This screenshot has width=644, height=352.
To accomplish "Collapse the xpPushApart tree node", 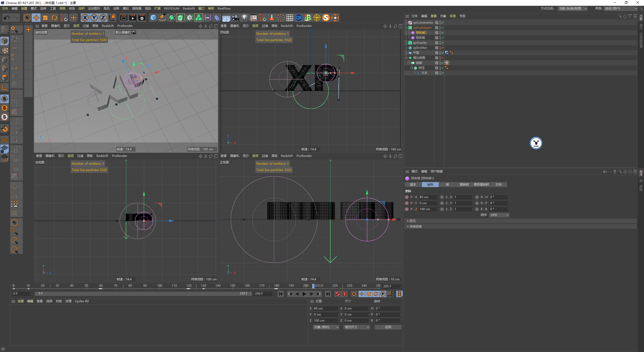I will pos(406,28).
